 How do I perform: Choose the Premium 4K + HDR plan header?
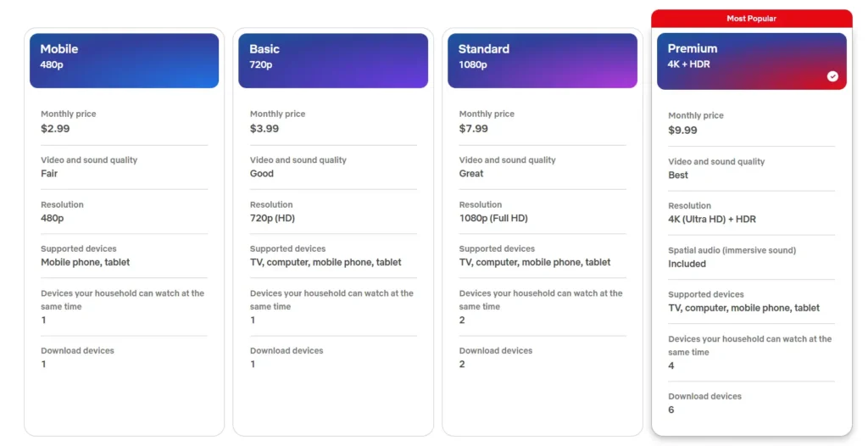coord(751,61)
